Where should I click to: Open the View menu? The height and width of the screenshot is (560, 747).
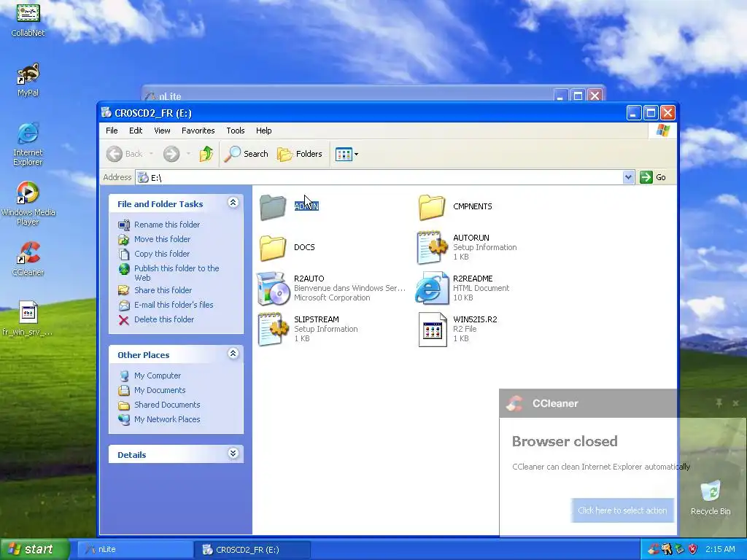click(x=162, y=131)
